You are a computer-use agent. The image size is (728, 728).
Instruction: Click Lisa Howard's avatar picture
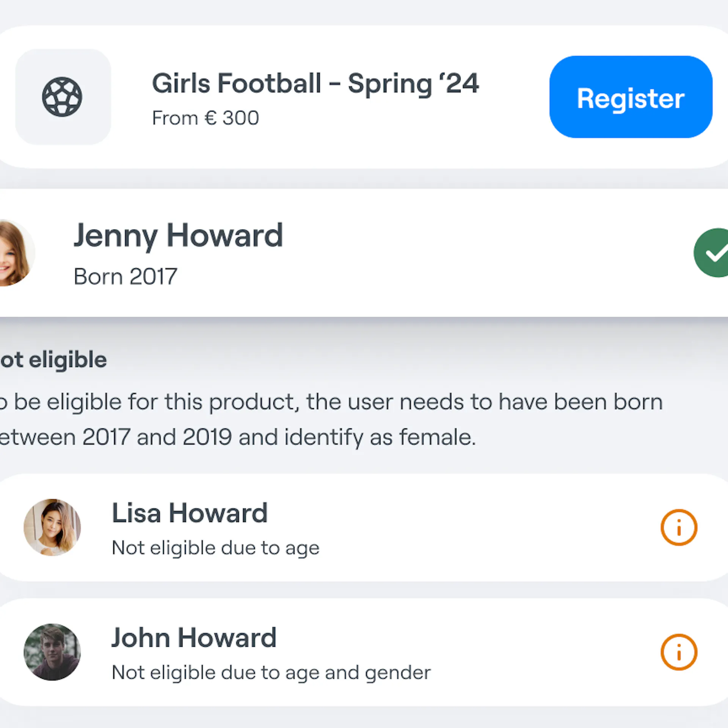52,527
